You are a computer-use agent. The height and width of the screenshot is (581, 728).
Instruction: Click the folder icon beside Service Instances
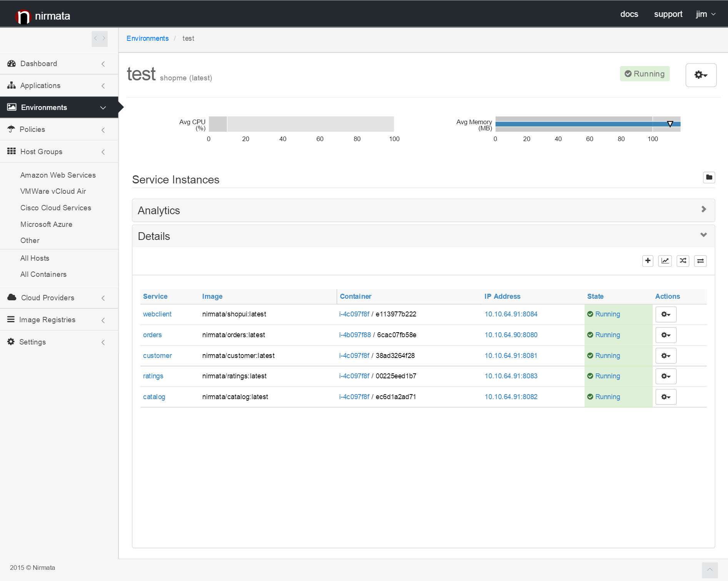(709, 177)
